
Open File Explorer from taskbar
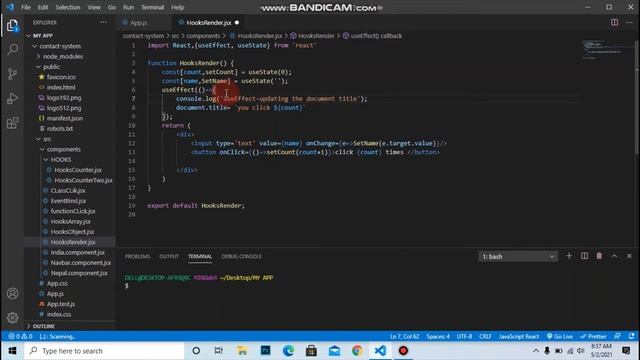tap(242, 351)
